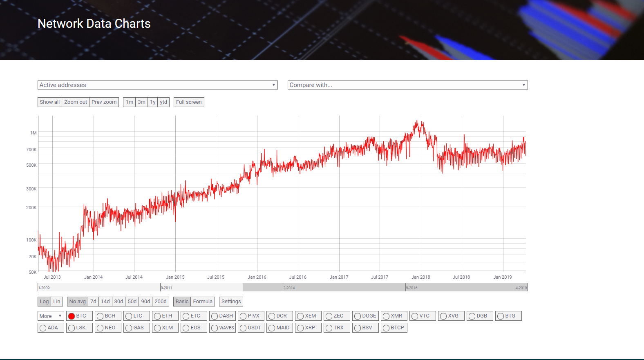
Task: Open the Active addresses metric dropdown
Action: [x=157, y=85]
